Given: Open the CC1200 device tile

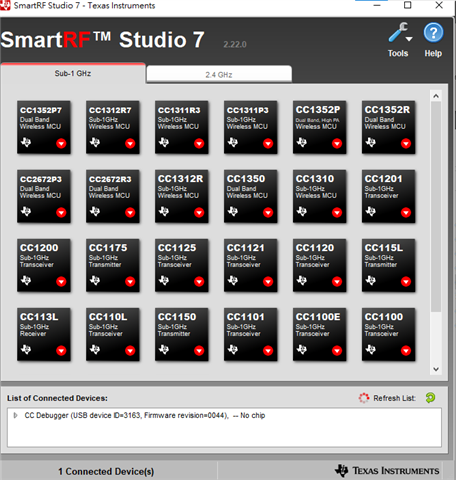Looking at the screenshot, I should pyautogui.click(x=44, y=265).
